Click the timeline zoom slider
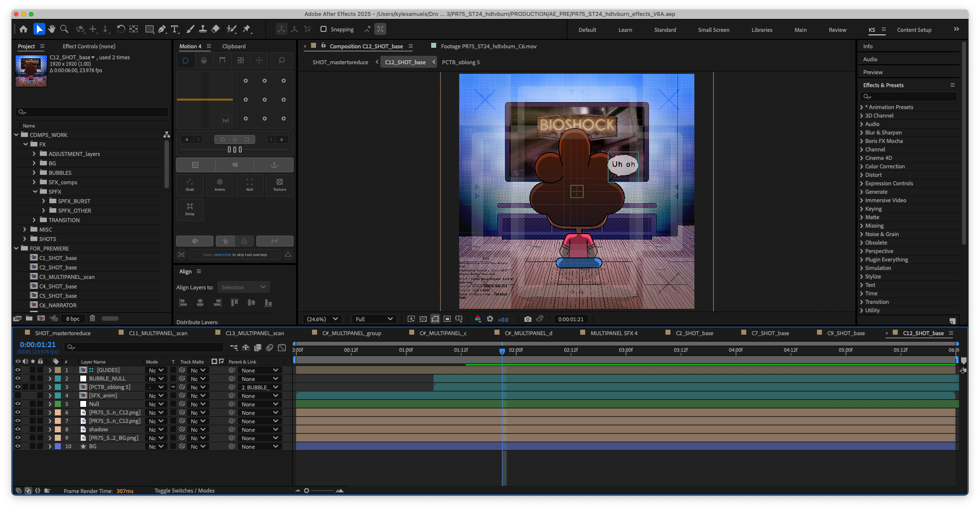The width and height of the screenshot is (980, 509). click(x=319, y=491)
